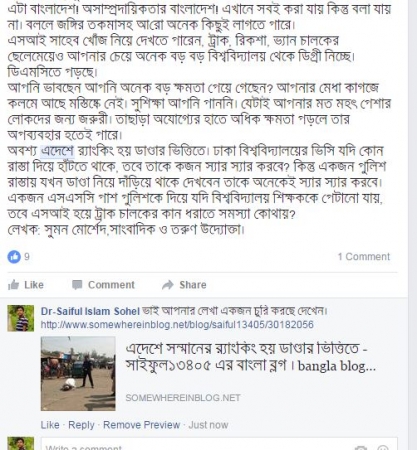Open Dr-Saiful Islam Sohel's profile name
This screenshot has height=450, width=417.
[90, 311]
